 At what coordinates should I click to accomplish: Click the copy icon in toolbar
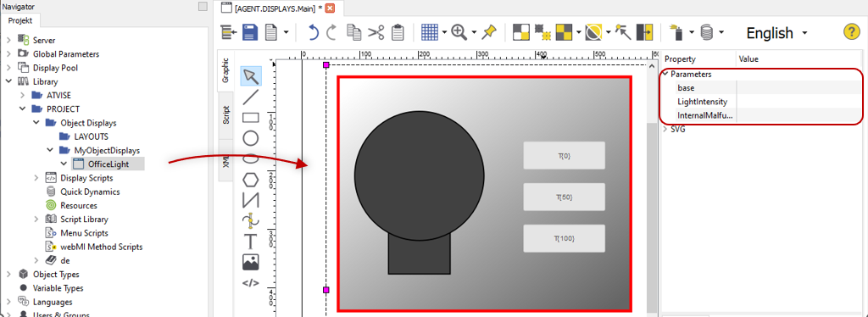(x=353, y=33)
